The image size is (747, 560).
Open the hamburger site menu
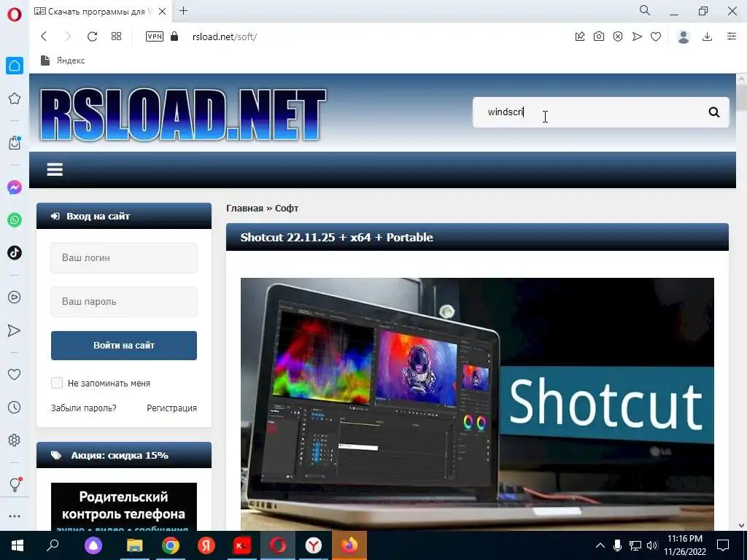55,169
